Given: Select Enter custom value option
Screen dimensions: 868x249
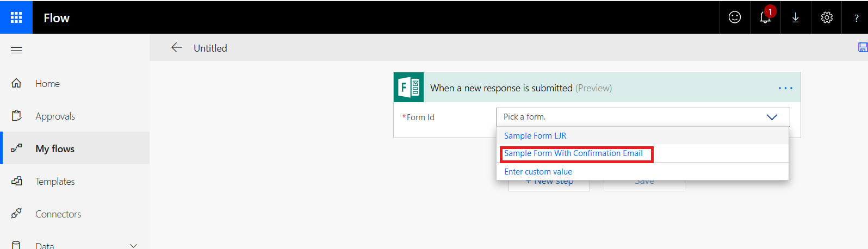Looking at the screenshot, I should pyautogui.click(x=538, y=172).
